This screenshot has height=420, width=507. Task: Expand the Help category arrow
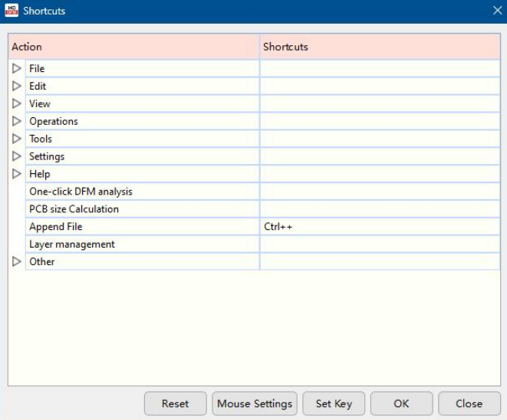point(17,174)
